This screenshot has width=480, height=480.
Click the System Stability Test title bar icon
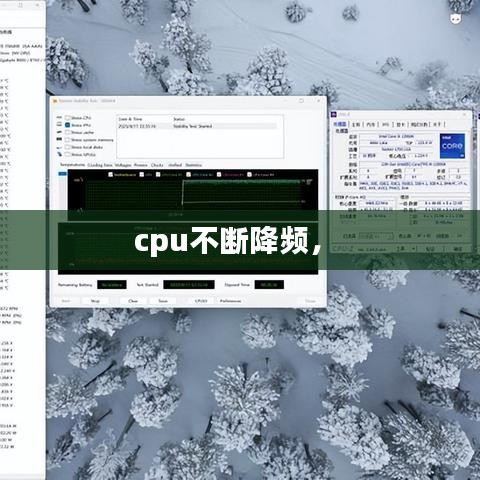click(55, 101)
